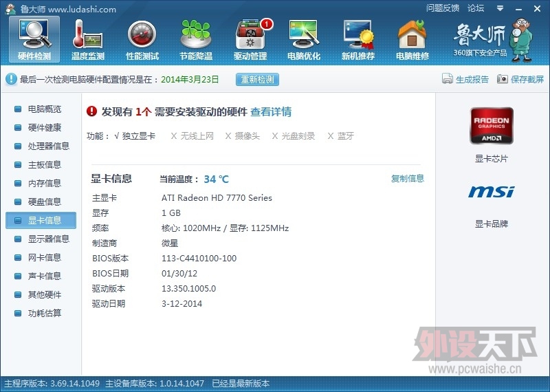Click the 蓝牙 feature label

pyautogui.click(x=346, y=135)
